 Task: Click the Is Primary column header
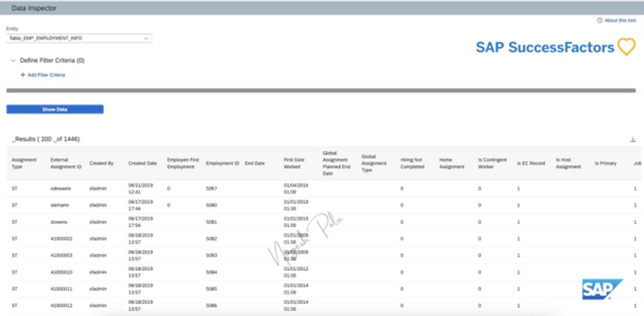(x=605, y=163)
